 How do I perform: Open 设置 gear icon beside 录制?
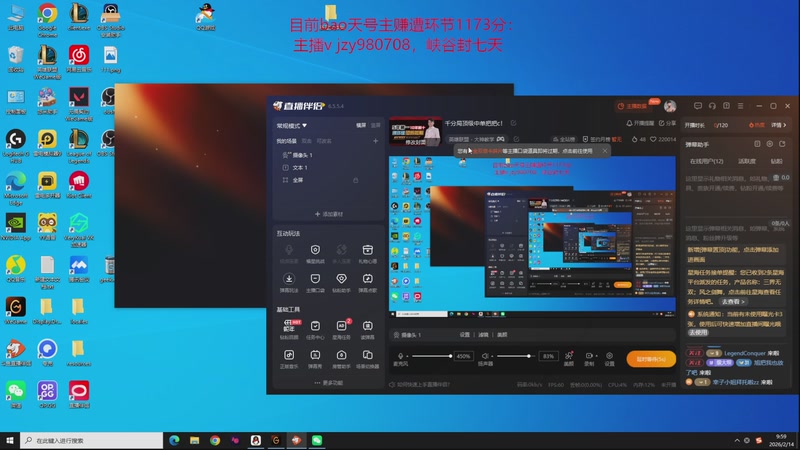609,356
